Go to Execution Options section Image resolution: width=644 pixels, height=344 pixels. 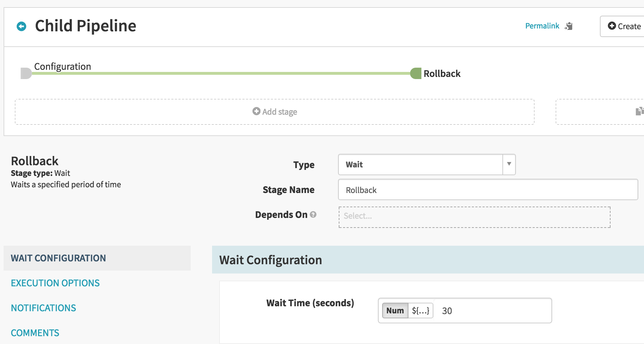55,283
